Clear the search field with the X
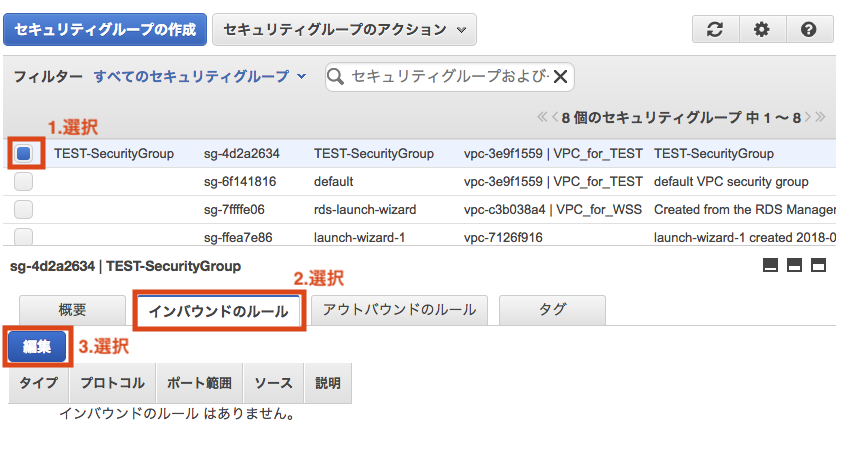 pyautogui.click(x=560, y=77)
